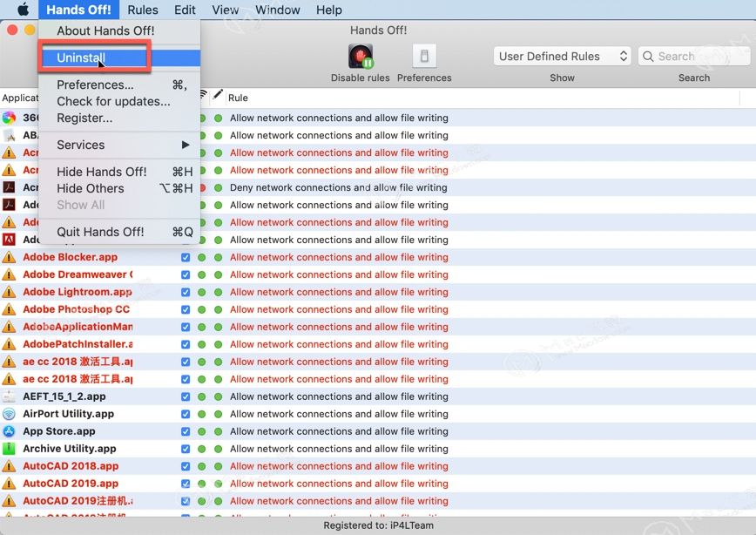Open Preferences… from the menu
The width and height of the screenshot is (756, 535).
[119, 85]
